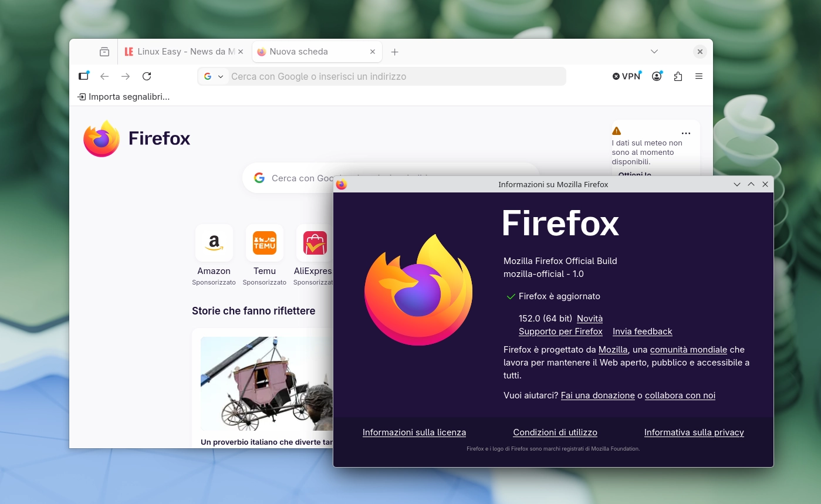
Task: Maximize the About Firefox dialog
Action: pyautogui.click(x=751, y=184)
